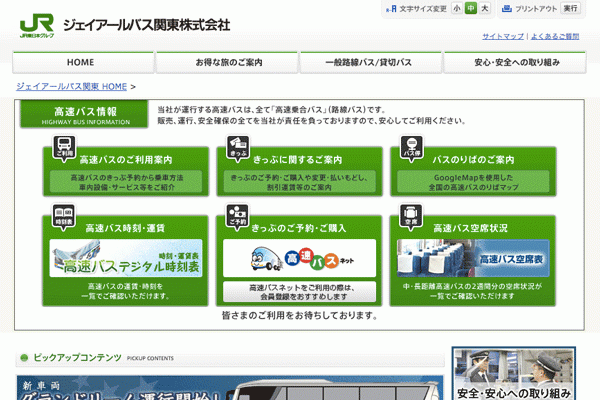Click green bullet beside ピックアップコンテンツ
This screenshot has height=400, width=600.
point(24,358)
